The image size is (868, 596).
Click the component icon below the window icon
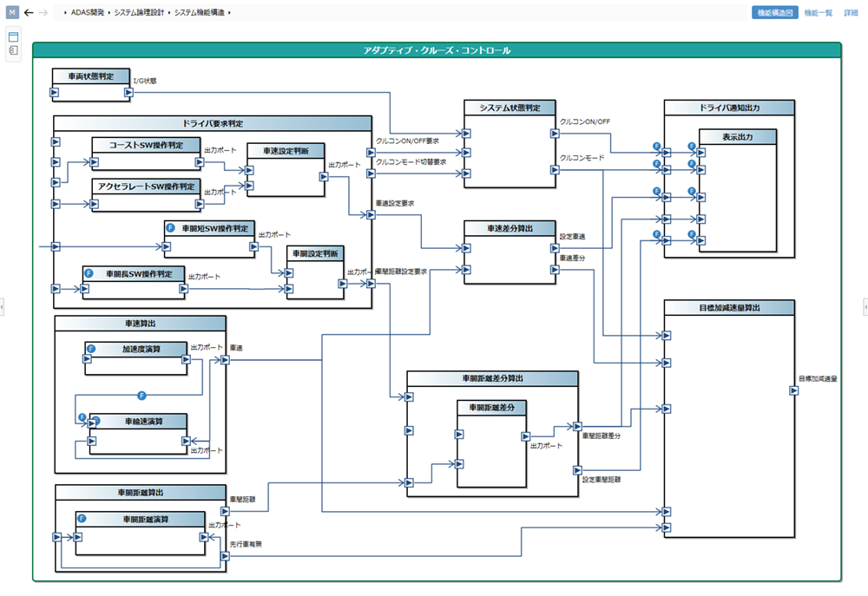pyautogui.click(x=13, y=51)
